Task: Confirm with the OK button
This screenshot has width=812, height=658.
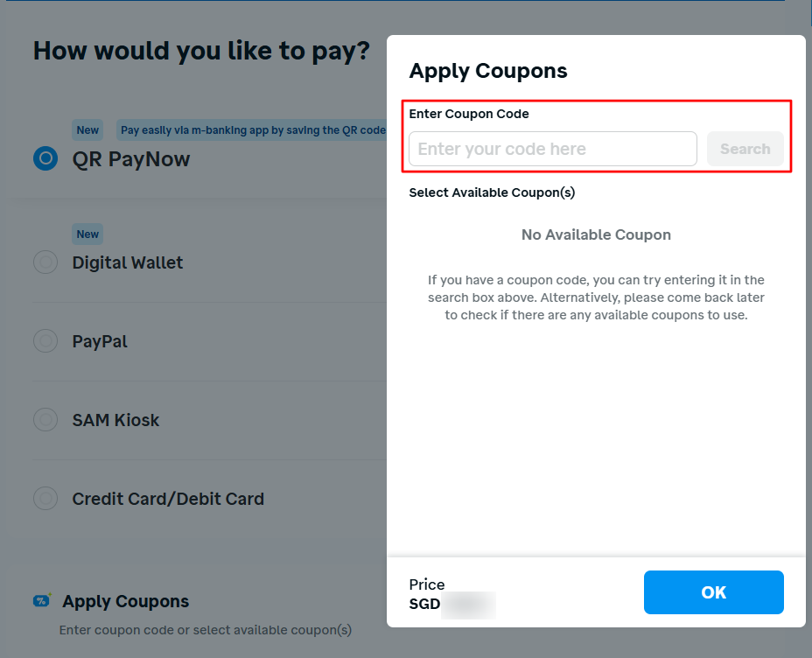Action: 713,592
